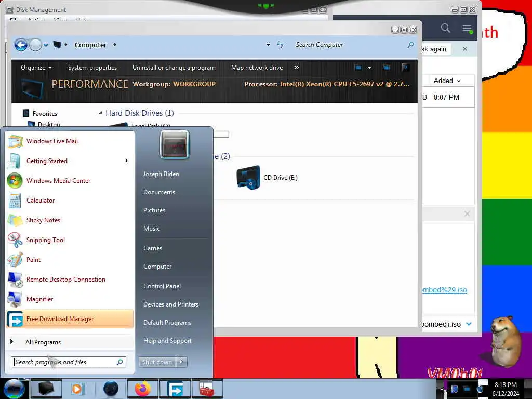The image size is (532, 399).
Task: Open Devices and Printers
Action: click(170, 304)
